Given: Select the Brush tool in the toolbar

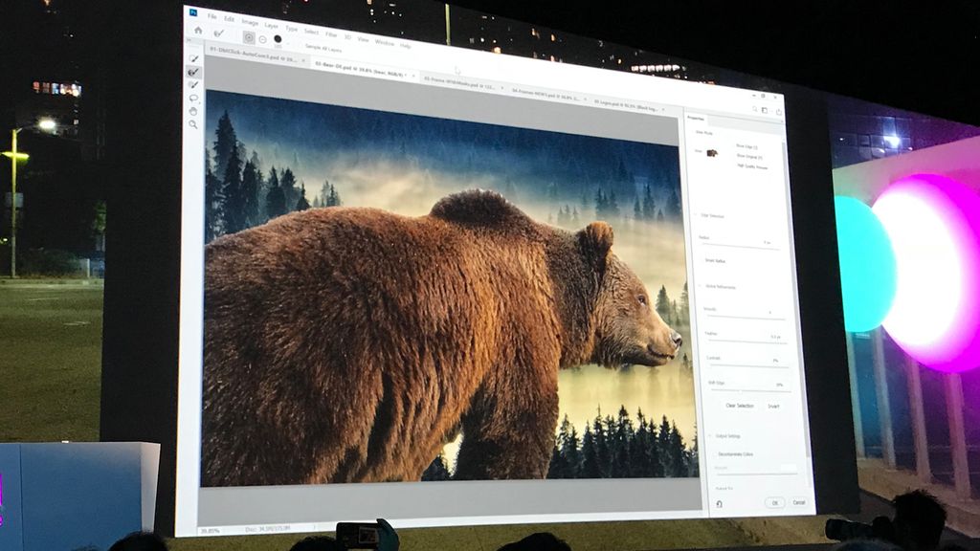Looking at the screenshot, I should 193,84.
